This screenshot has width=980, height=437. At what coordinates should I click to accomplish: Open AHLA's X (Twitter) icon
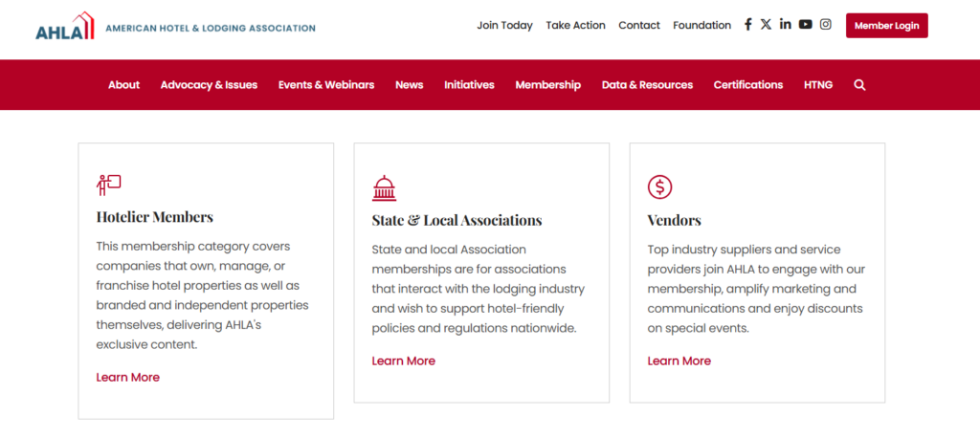[767, 25]
